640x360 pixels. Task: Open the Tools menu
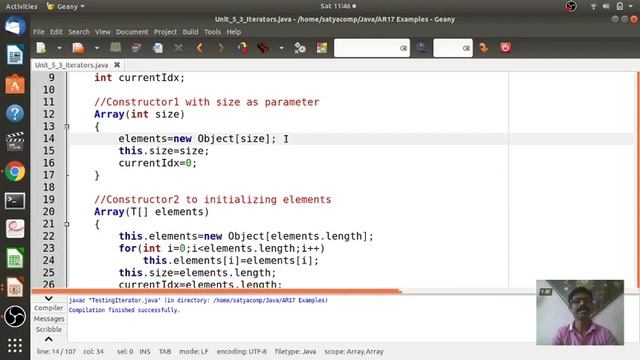[212, 32]
